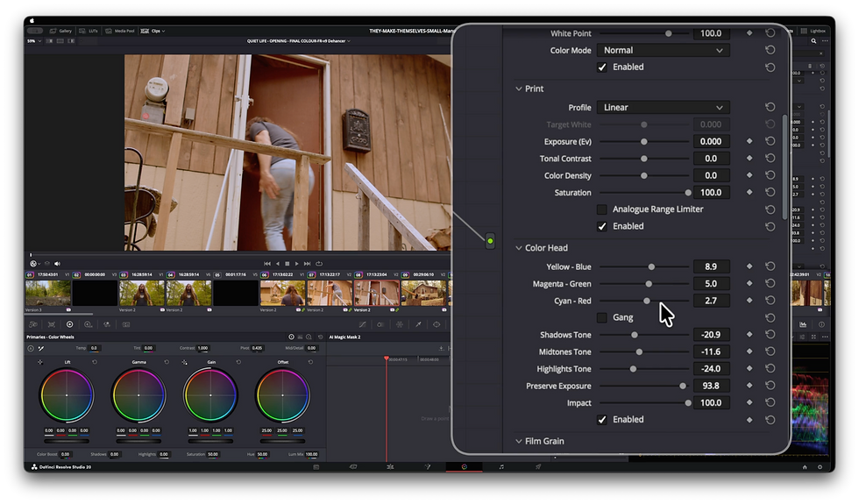859x504 pixels.
Task: Reset the Offset wheel
Action: (x=310, y=362)
